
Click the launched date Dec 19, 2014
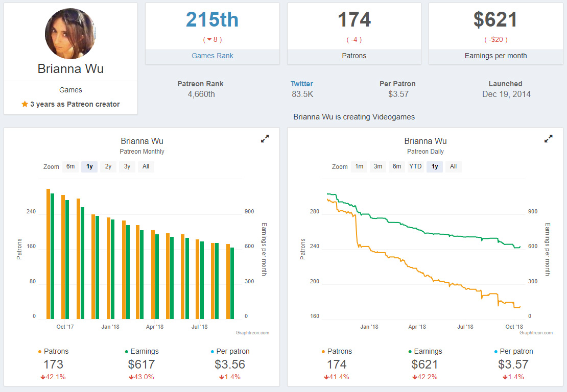(x=506, y=94)
